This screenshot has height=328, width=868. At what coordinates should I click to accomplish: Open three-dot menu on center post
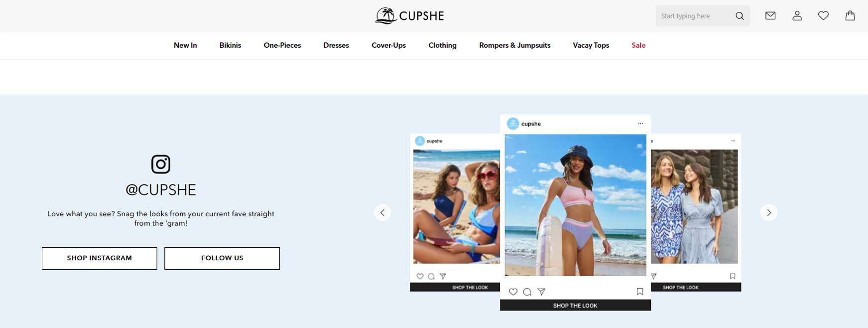pos(640,124)
